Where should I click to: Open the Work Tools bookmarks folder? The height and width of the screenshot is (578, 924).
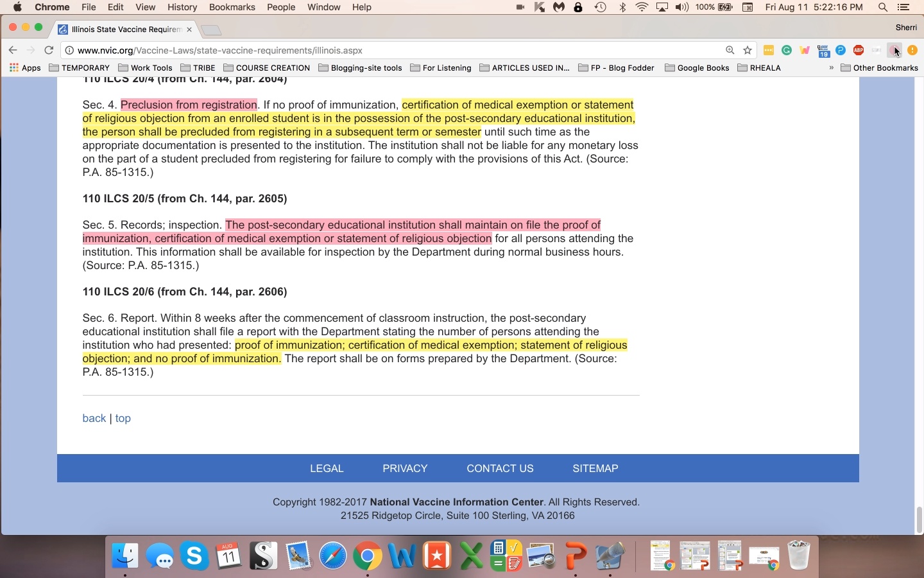(146, 67)
